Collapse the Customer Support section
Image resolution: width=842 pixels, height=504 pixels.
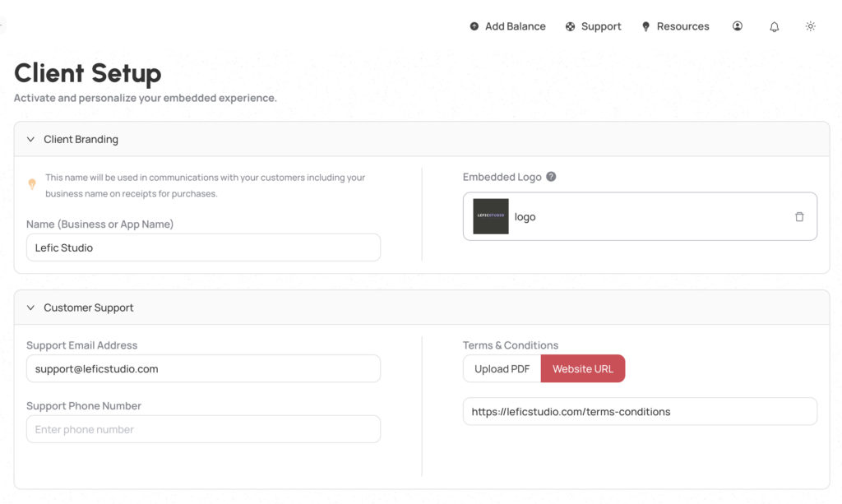pos(30,307)
